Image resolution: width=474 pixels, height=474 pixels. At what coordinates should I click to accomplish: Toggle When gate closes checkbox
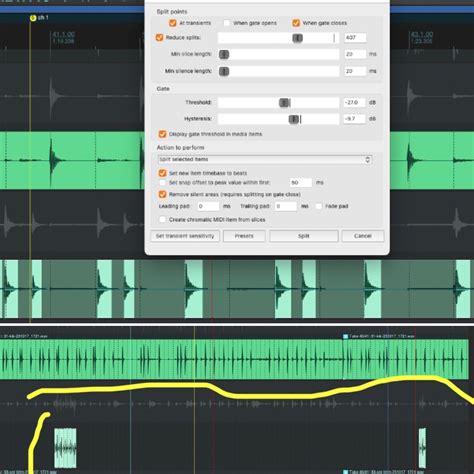296,23
